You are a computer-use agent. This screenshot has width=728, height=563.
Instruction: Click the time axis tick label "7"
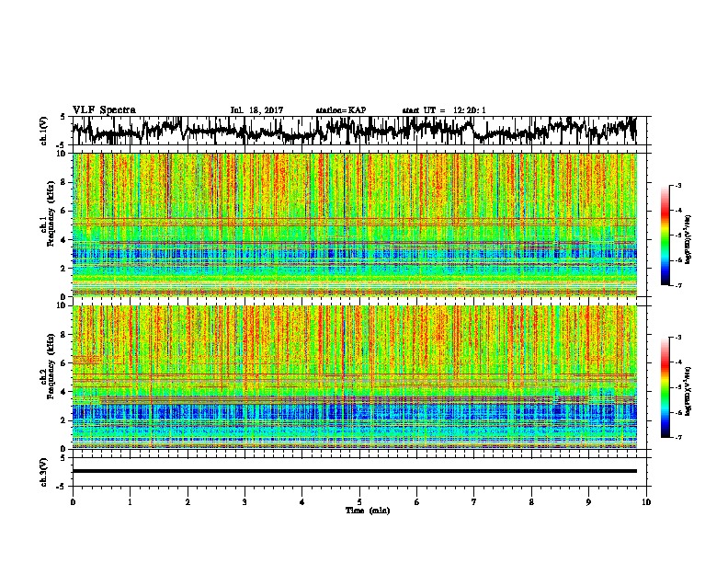click(474, 502)
